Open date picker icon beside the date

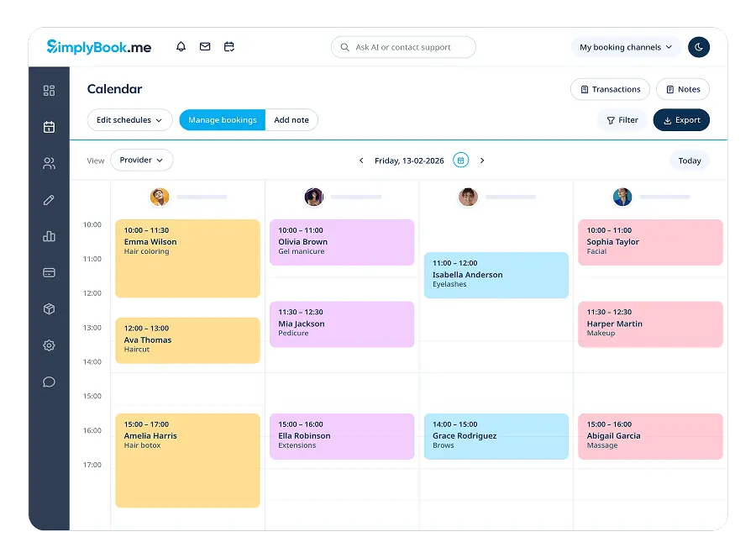[460, 161]
